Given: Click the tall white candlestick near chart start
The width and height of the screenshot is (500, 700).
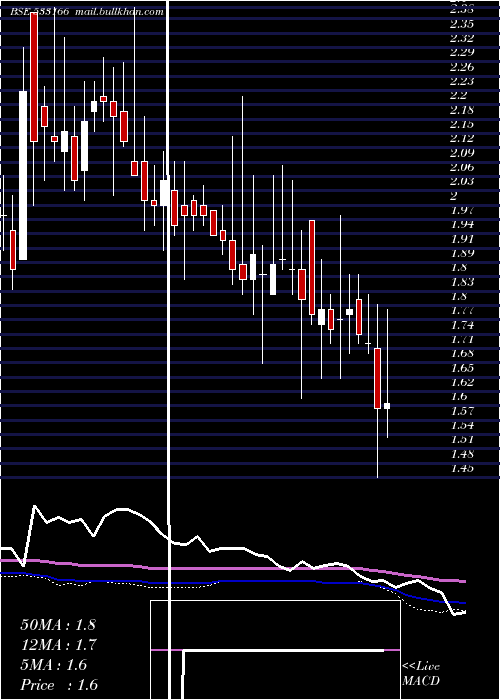Looking at the screenshot, I should [23, 175].
